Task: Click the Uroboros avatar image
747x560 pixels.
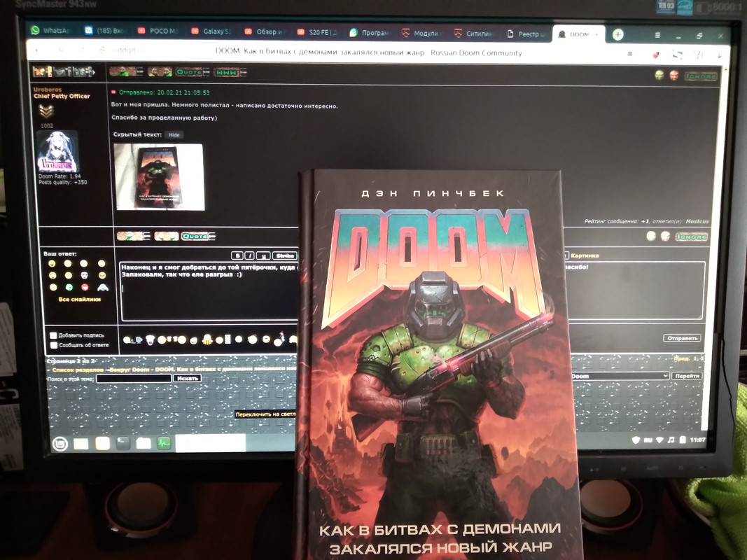Action: pos(57,151)
